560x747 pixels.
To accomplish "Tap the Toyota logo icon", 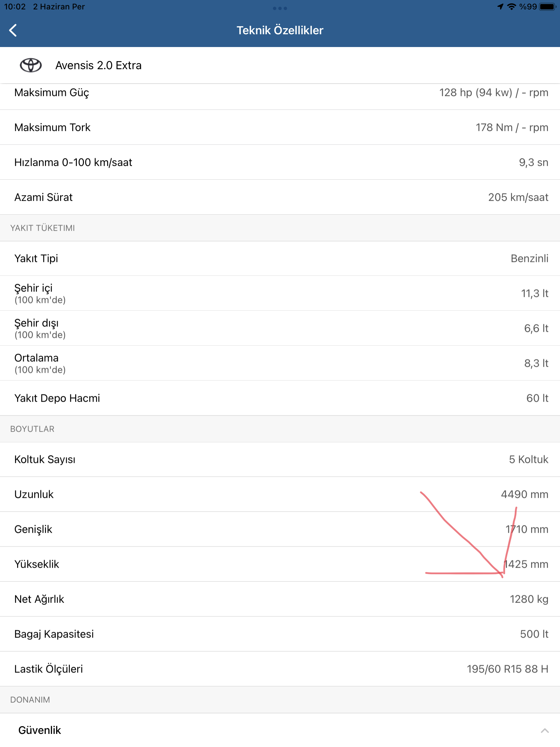I will click(x=31, y=65).
